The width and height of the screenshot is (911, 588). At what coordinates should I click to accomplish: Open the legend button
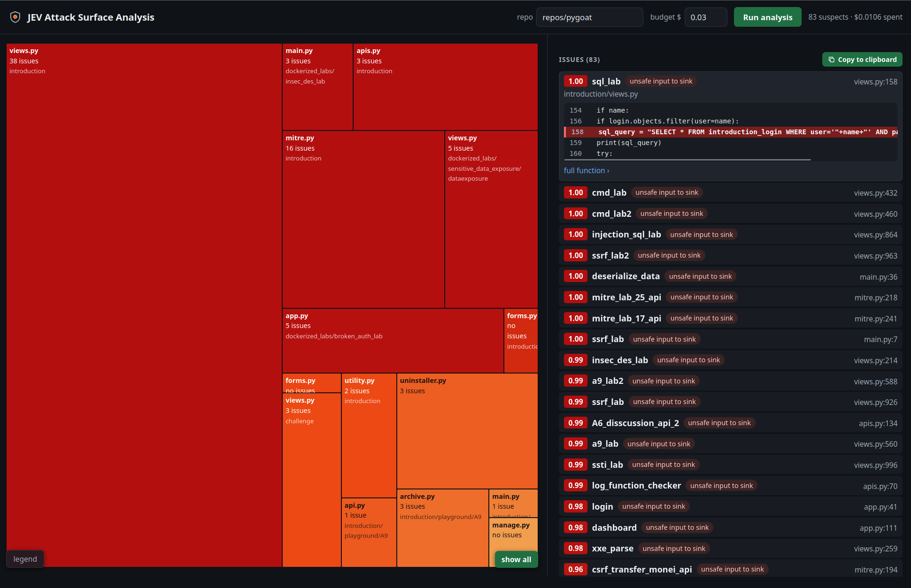pyautogui.click(x=25, y=559)
